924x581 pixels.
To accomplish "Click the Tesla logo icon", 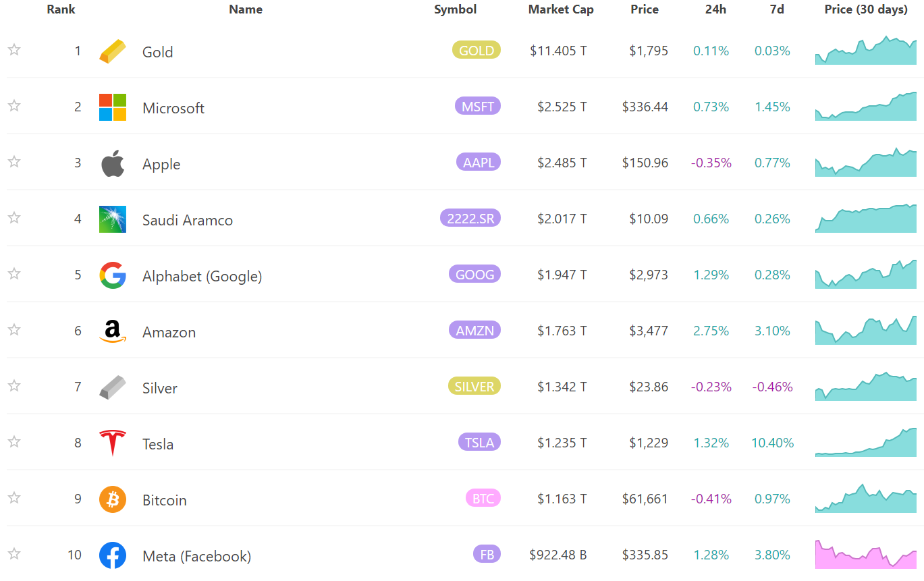I will click(112, 443).
